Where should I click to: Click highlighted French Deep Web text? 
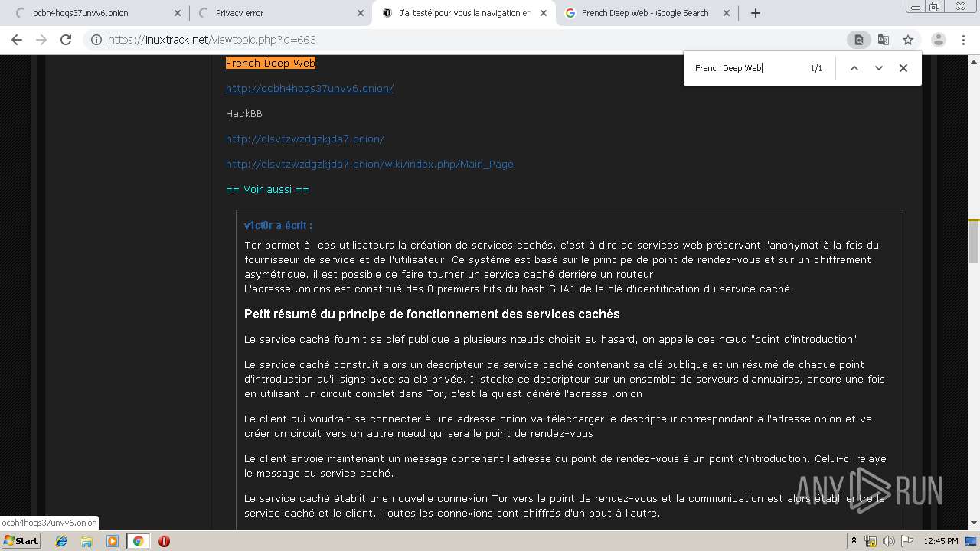[x=270, y=63]
